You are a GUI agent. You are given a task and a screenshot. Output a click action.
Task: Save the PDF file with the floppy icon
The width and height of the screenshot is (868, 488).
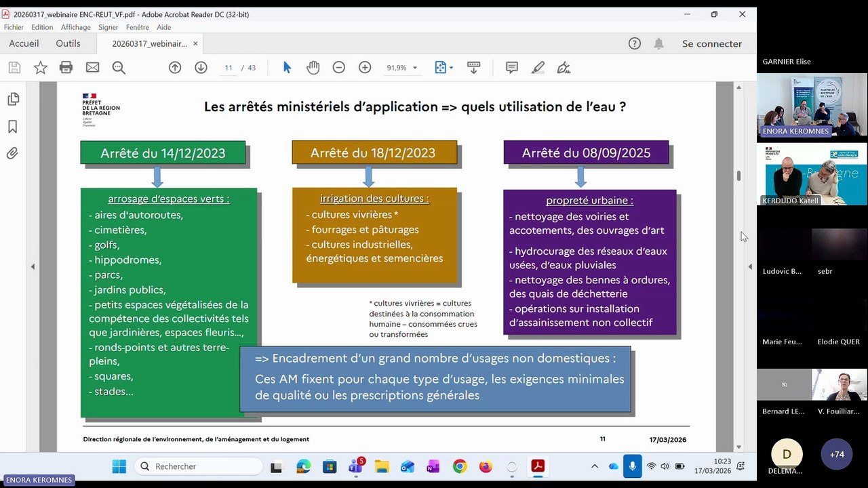[14, 67]
